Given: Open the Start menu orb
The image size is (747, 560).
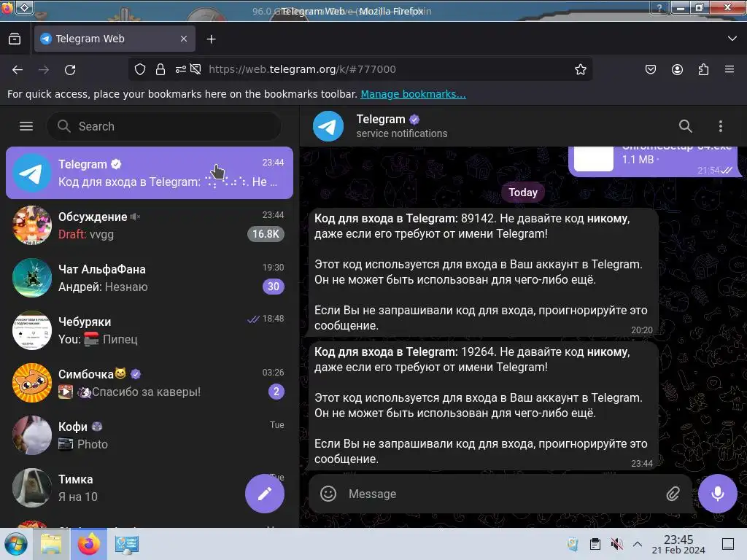Looking at the screenshot, I should 16,544.
